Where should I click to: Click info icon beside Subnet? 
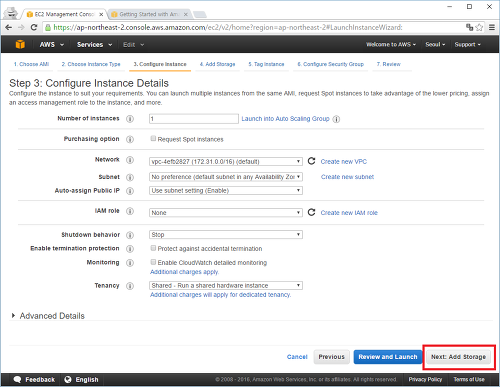click(130, 177)
